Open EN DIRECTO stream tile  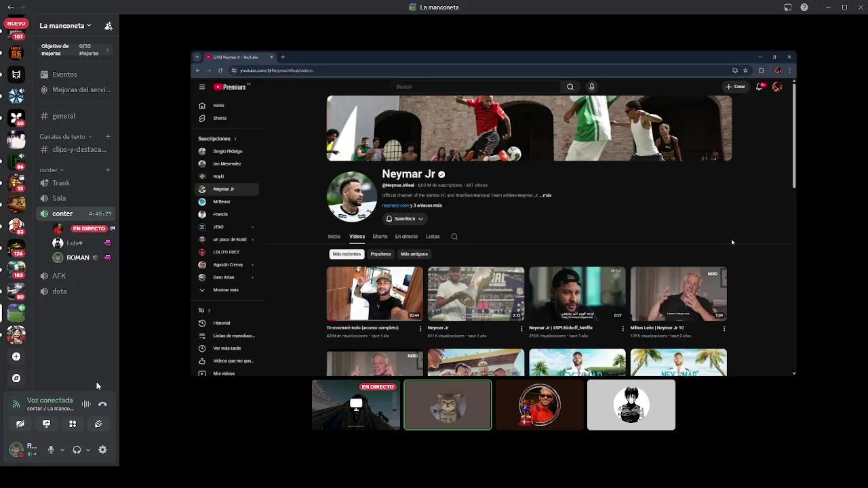(x=356, y=405)
